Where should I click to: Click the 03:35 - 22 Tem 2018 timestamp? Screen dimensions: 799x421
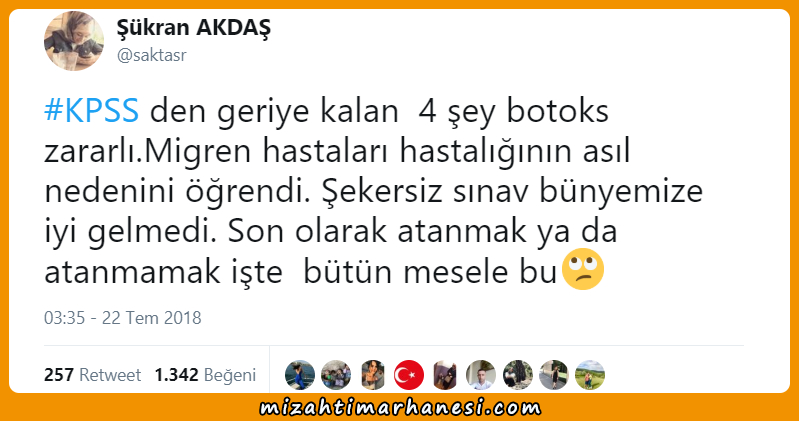tap(122, 318)
